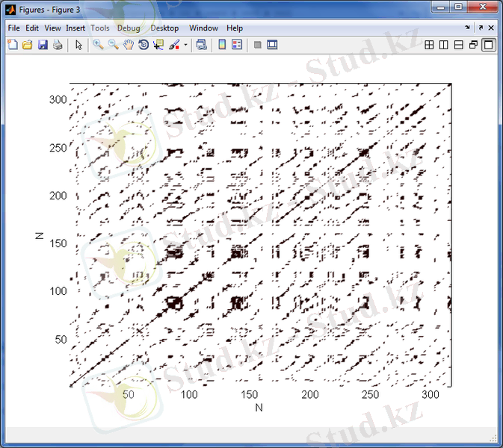Screen dimensions: 503x448
Task: Open the Debug menu
Action: tap(129, 28)
